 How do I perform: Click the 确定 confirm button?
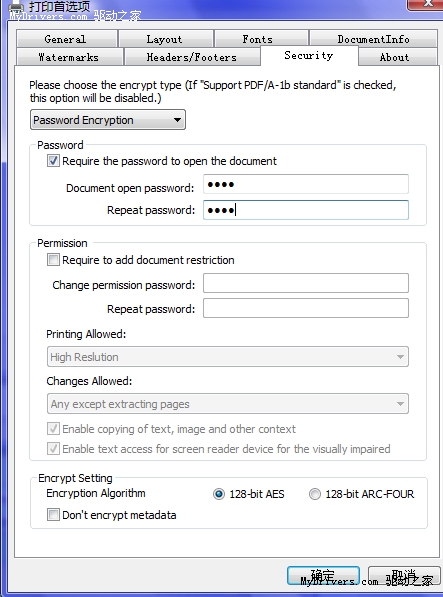pyautogui.click(x=323, y=575)
